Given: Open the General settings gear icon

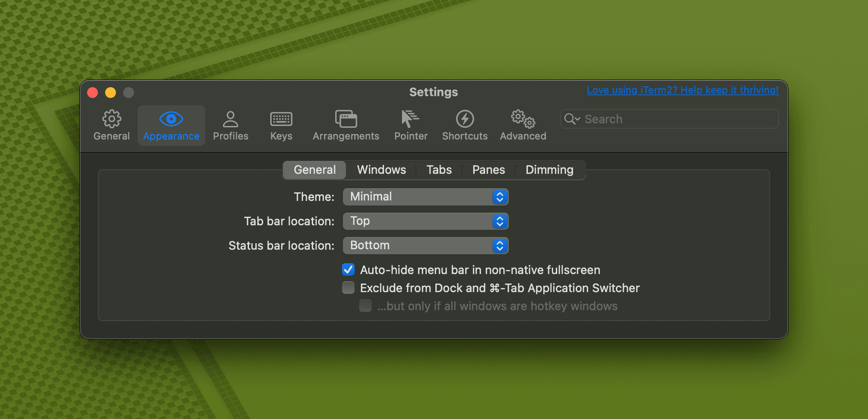Looking at the screenshot, I should tap(111, 119).
